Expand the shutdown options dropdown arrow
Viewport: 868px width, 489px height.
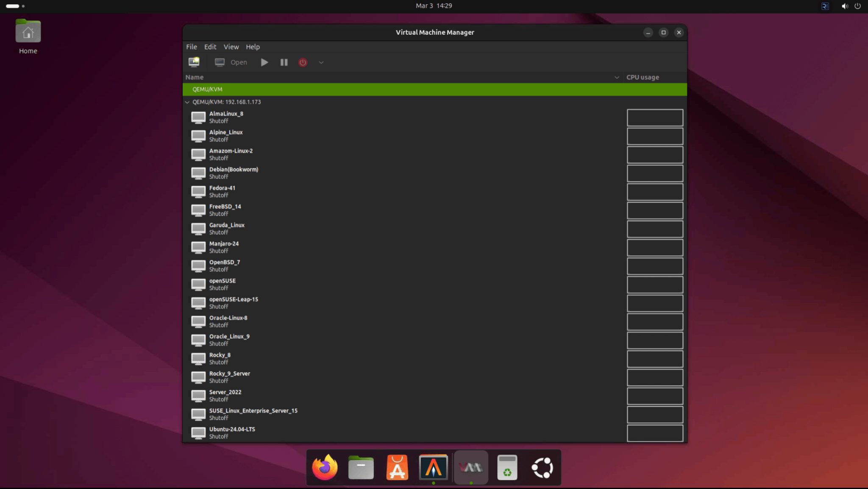coord(320,62)
